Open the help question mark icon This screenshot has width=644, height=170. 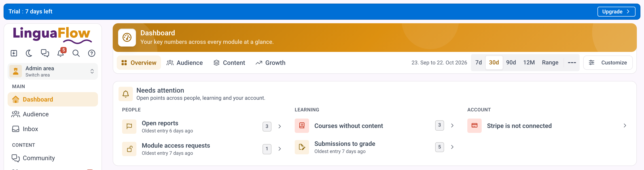coord(92,53)
